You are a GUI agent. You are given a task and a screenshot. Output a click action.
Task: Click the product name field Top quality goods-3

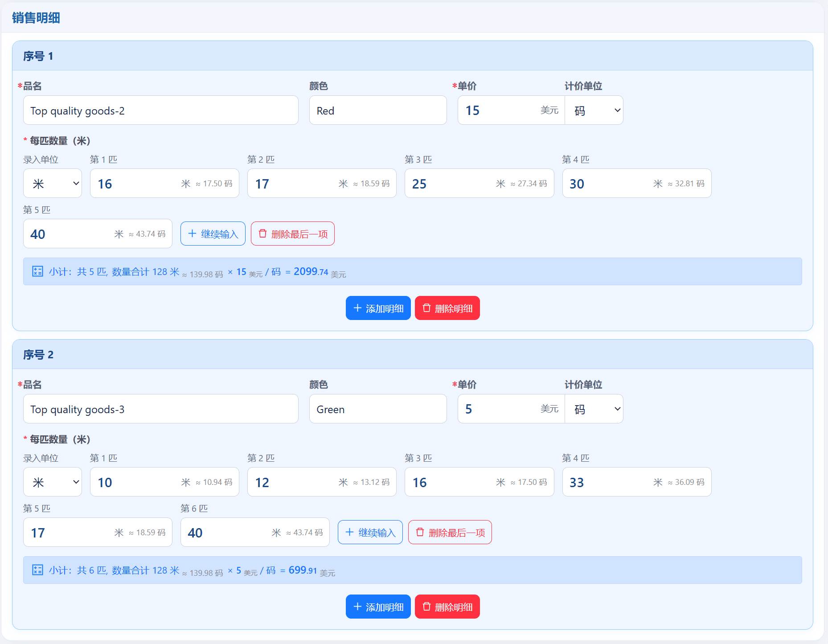(x=161, y=409)
